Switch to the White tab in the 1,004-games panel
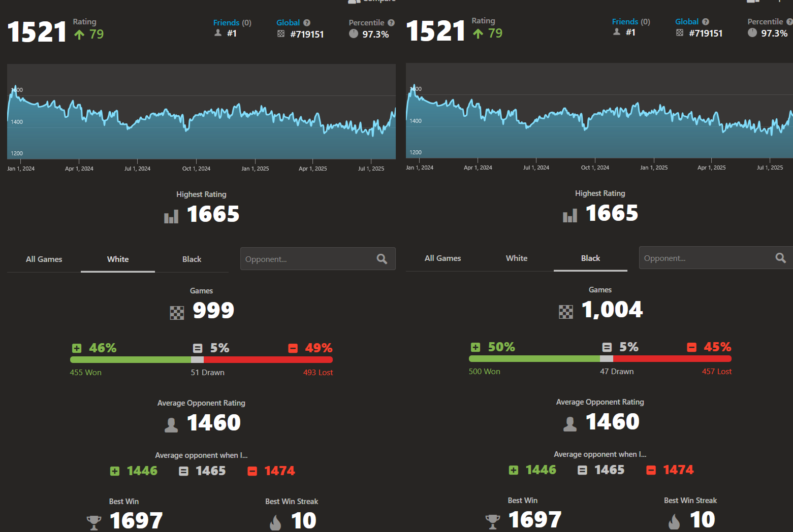Image resolution: width=793 pixels, height=532 pixels. [x=517, y=258]
